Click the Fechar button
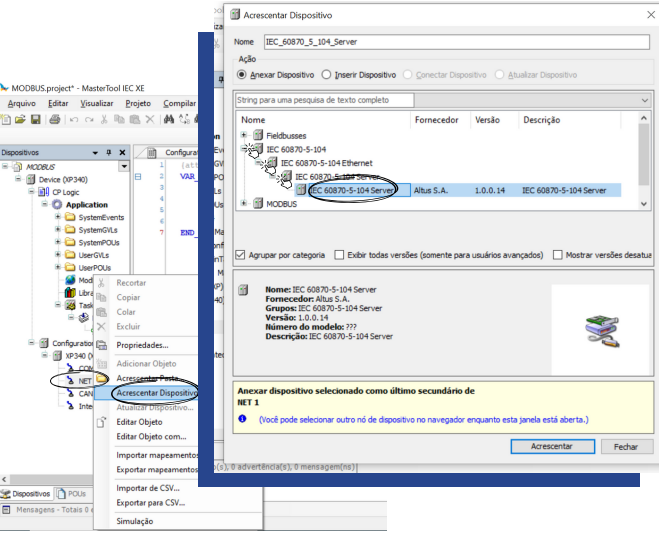The width and height of the screenshot is (661, 543). (x=625, y=446)
